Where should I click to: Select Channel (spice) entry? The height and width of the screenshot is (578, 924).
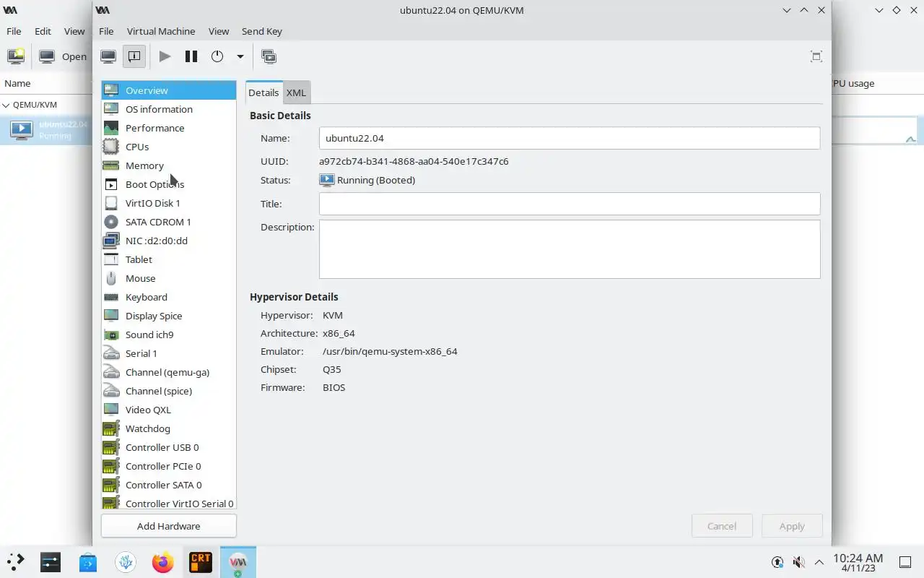(169, 391)
